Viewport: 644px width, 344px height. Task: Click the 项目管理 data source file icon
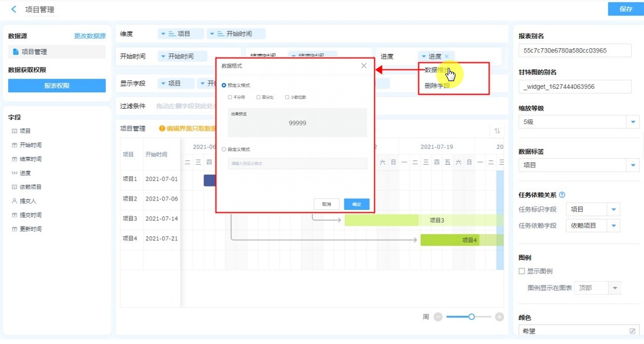pyautogui.click(x=16, y=52)
